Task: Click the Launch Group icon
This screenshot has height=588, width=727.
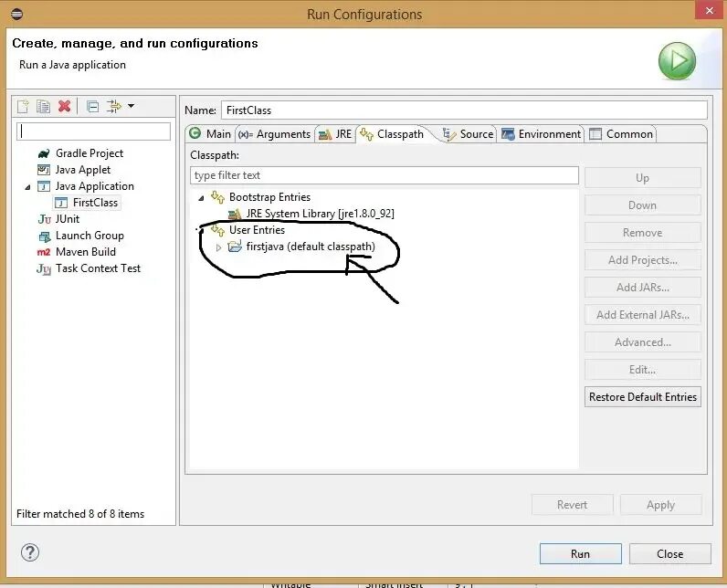Action: point(45,236)
